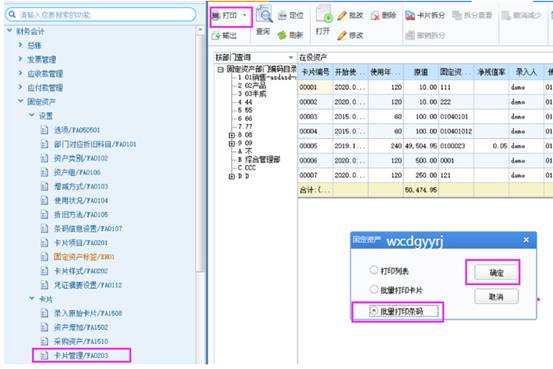Click the search magnifier icon in sidebar

point(12,14)
